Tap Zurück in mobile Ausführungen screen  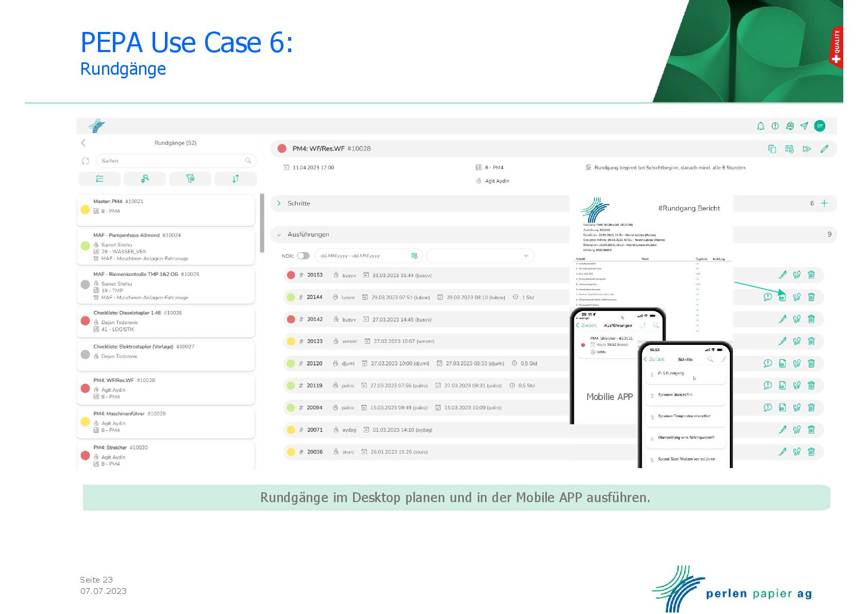tap(586, 325)
